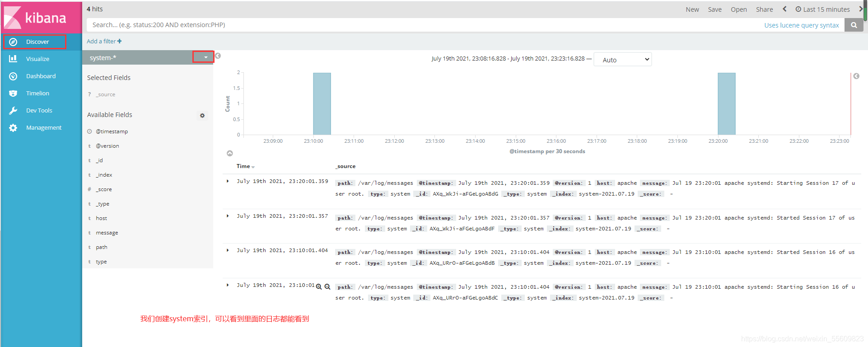Click the Dev Tools wrench icon

click(13, 111)
